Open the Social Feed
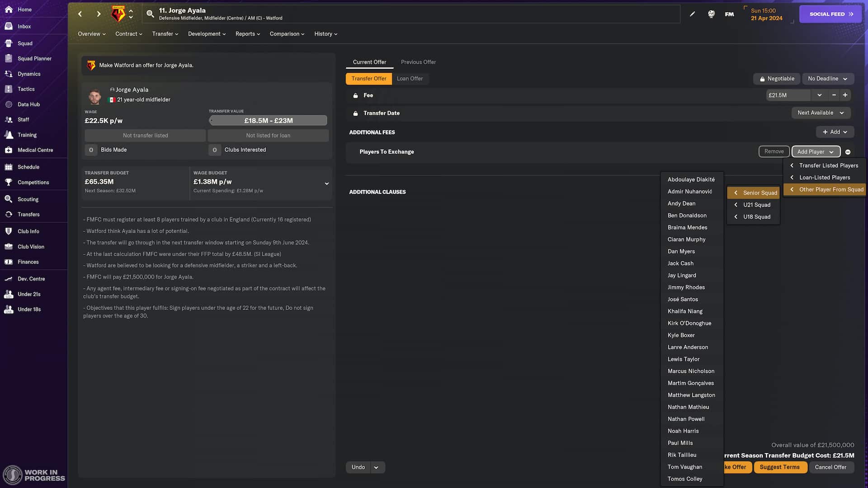 830,14
